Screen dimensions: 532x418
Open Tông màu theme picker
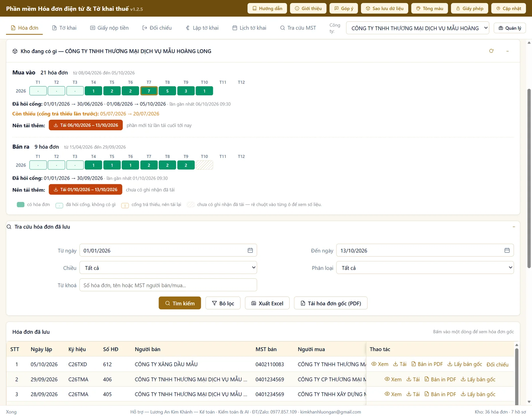click(x=430, y=8)
